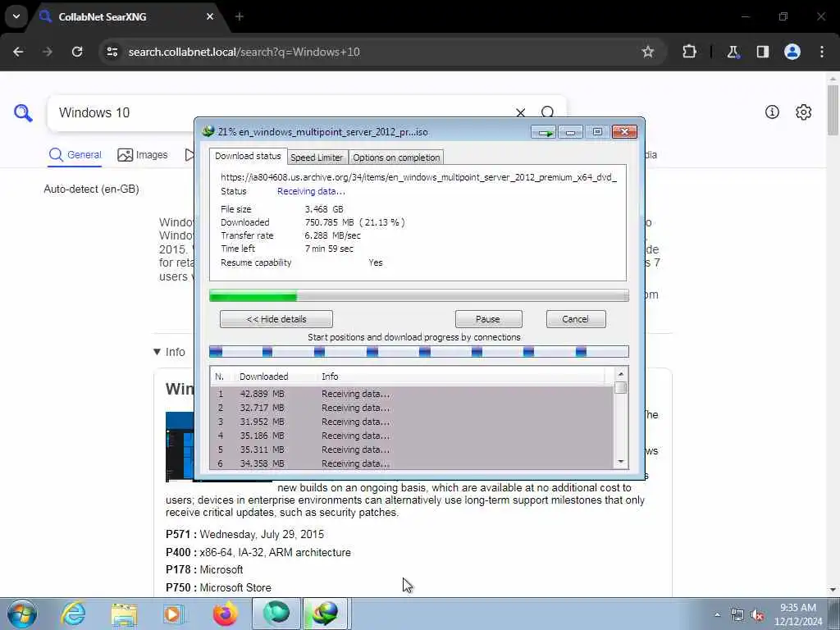Screen dimensions: 840x630
Task: Collapse the Info section triangle
Action: [x=157, y=352]
